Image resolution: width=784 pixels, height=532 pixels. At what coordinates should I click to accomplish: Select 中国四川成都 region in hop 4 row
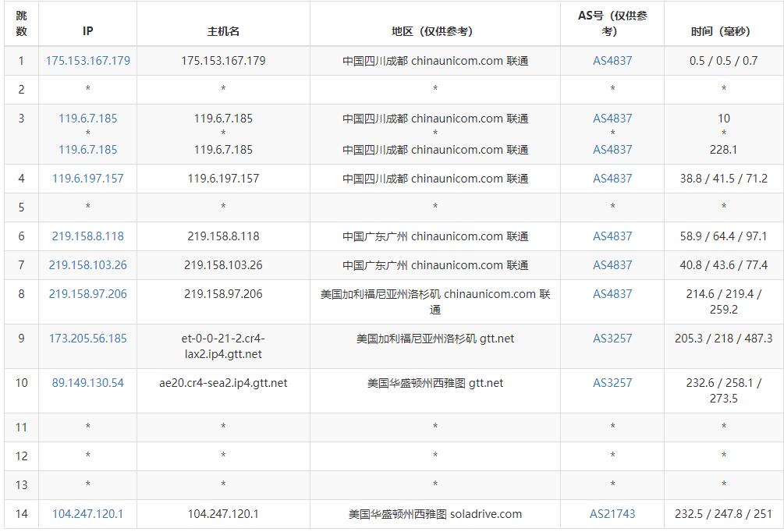point(435,179)
